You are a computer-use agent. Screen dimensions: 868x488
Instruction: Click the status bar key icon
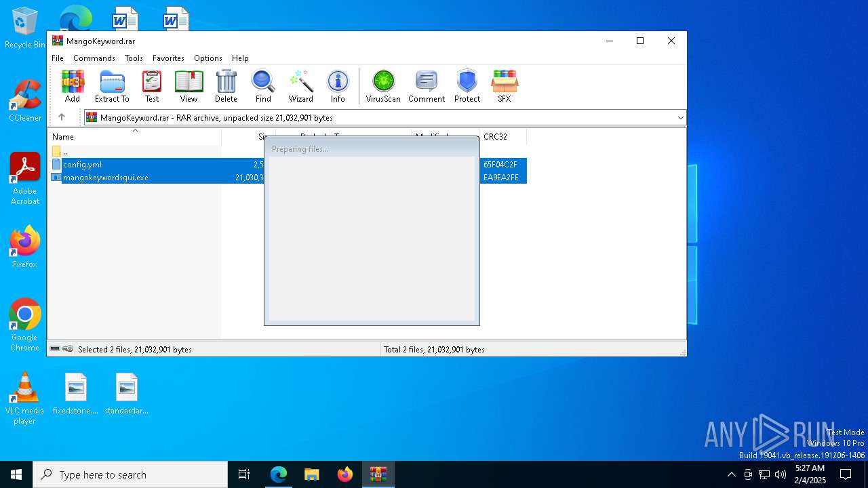coord(68,349)
